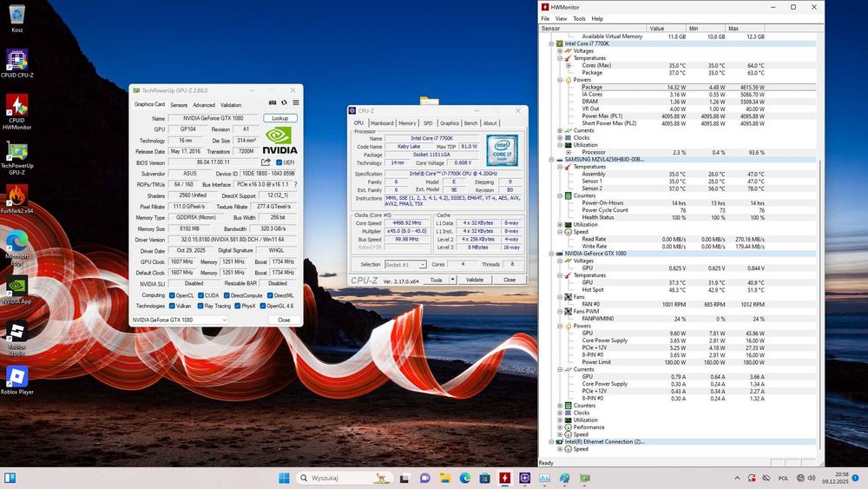Toggle the PhysX checkbox
This screenshot has width=868, height=489.
coord(238,306)
